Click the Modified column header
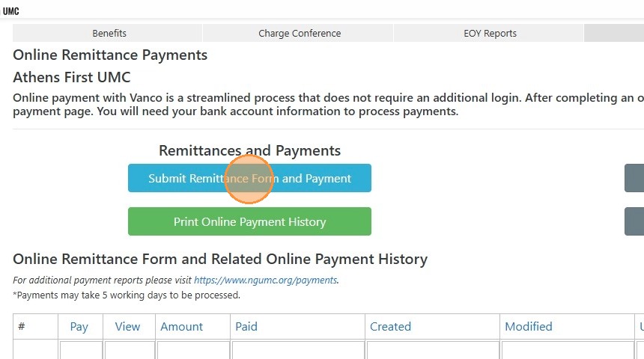644x359 pixels. pos(528,327)
